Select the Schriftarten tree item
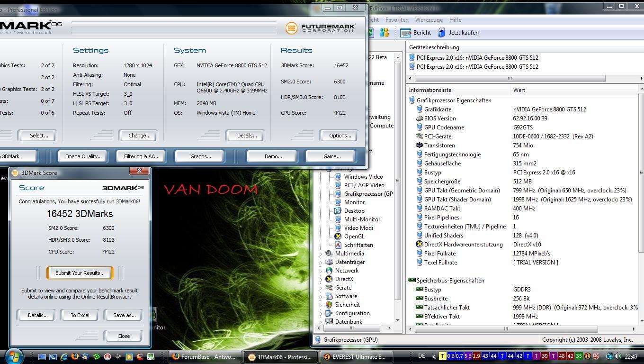 click(x=354, y=245)
